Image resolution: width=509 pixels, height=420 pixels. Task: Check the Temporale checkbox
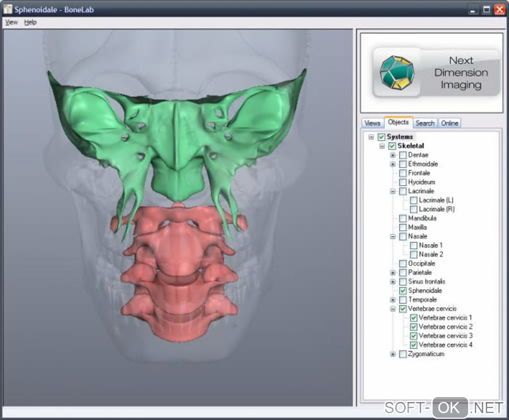point(403,300)
